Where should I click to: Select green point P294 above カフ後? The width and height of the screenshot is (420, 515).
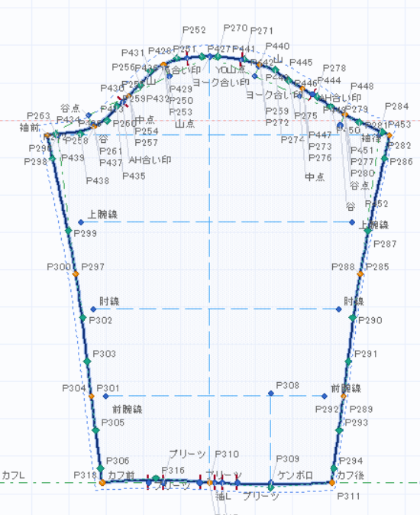pos(334,468)
